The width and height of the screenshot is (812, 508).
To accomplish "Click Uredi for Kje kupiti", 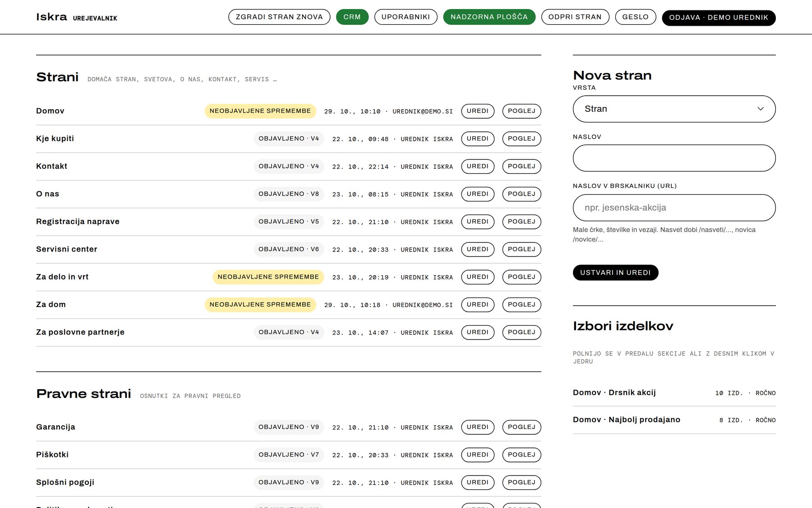I will (478, 139).
